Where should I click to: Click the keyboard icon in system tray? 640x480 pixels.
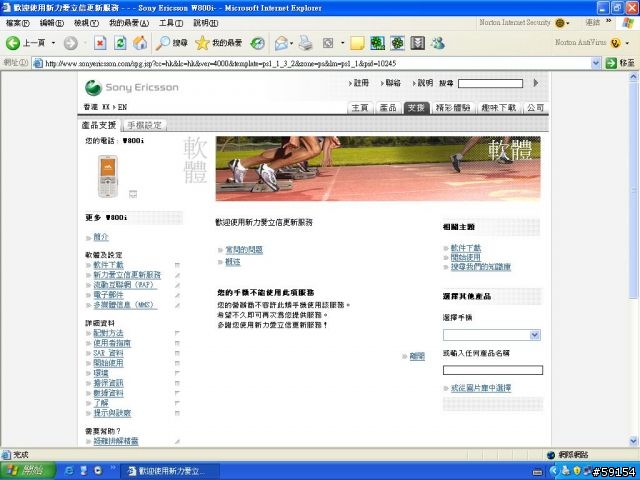tap(538, 472)
